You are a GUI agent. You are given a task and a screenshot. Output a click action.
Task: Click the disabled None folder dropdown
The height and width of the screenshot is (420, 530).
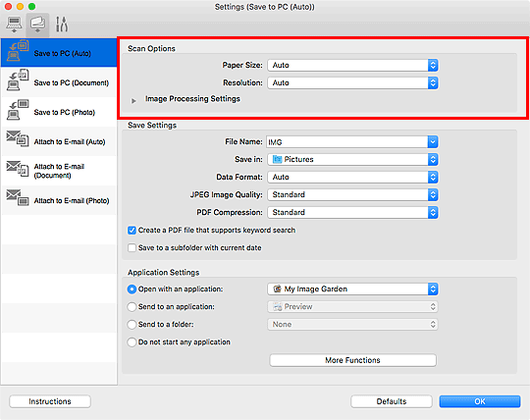point(353,325)
